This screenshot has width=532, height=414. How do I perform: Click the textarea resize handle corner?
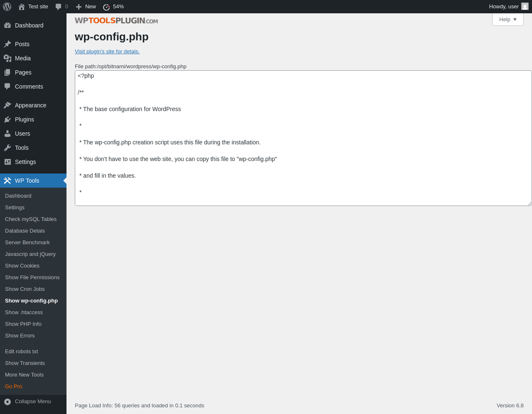click(530, 203)
